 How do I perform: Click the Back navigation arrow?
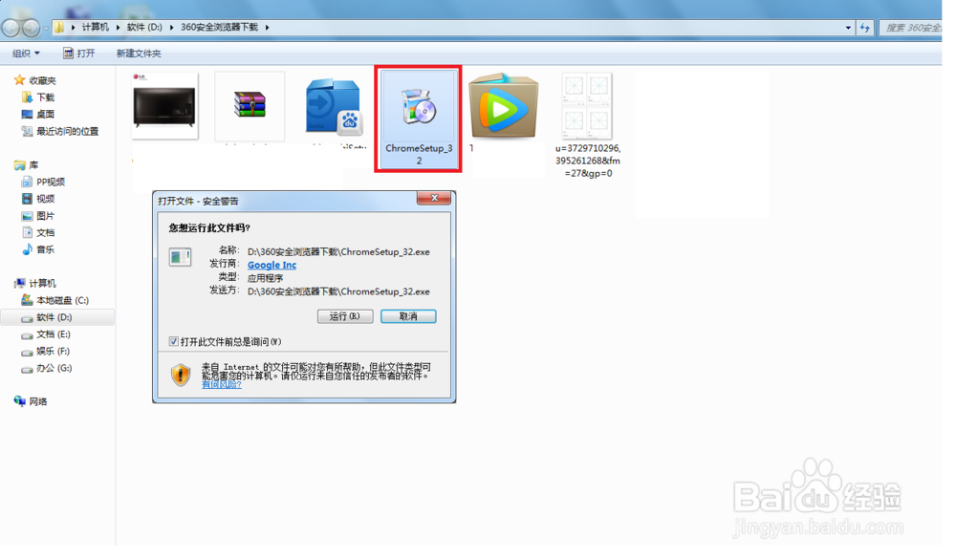pyautogui.click(x=11, y=28)
